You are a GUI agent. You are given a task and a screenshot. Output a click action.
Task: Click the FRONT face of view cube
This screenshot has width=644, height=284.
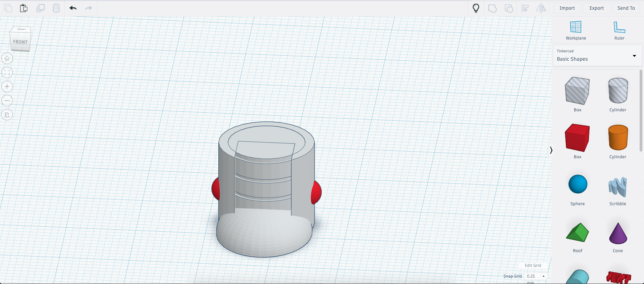(x=20, y=42)
